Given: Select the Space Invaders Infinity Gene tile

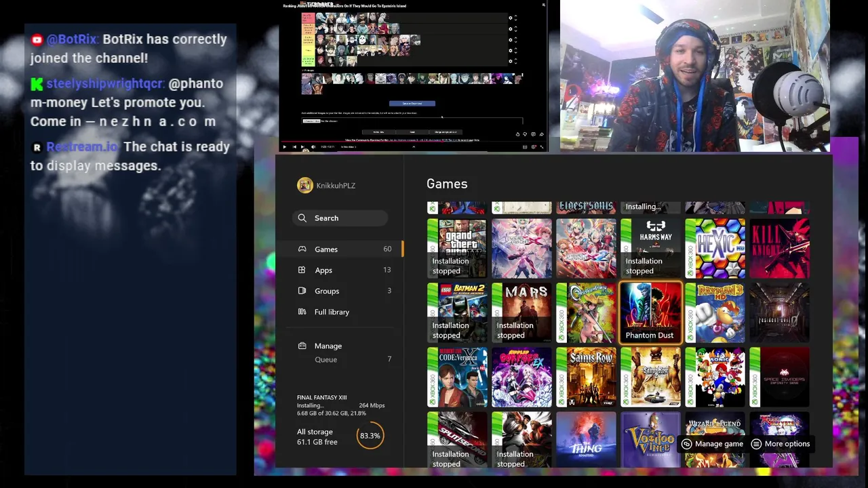Looking at the screenshot, I should (x=779, y=377).
